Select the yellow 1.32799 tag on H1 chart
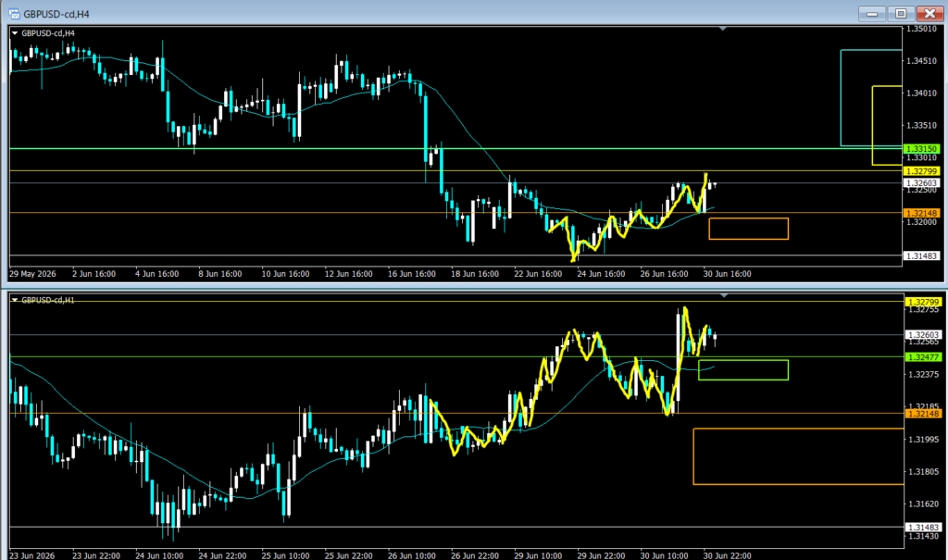Viewport: 948px width, 560px height. coord(923,302)
